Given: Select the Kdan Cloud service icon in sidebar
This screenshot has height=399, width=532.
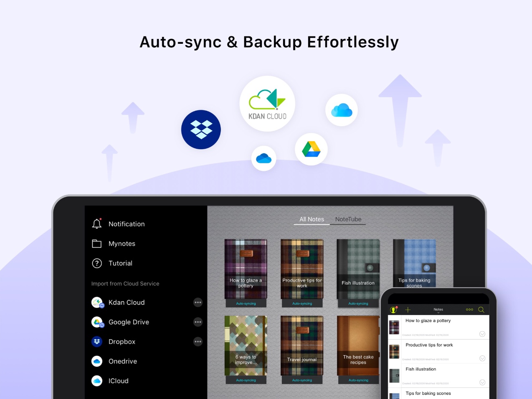Looking at the screenshot, I should 97,302.
